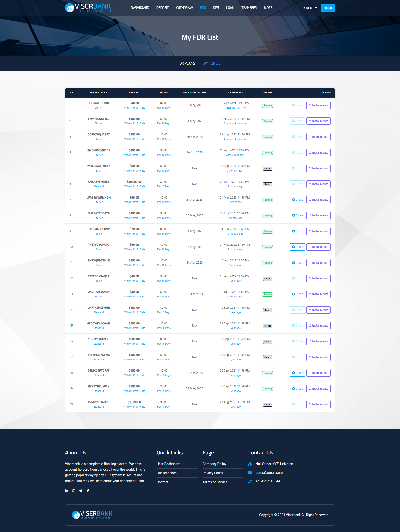Click the Logout button
This screenshot has width=400, height=532.
[x=328, y=7]
